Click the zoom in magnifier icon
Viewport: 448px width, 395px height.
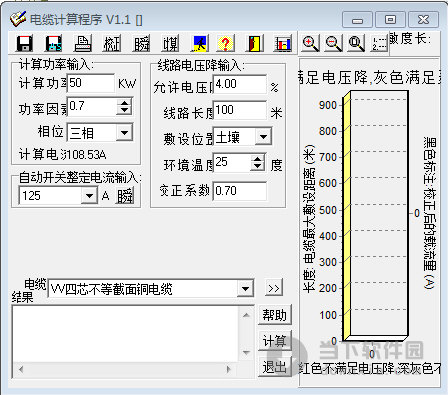click(x=310, y=43)
